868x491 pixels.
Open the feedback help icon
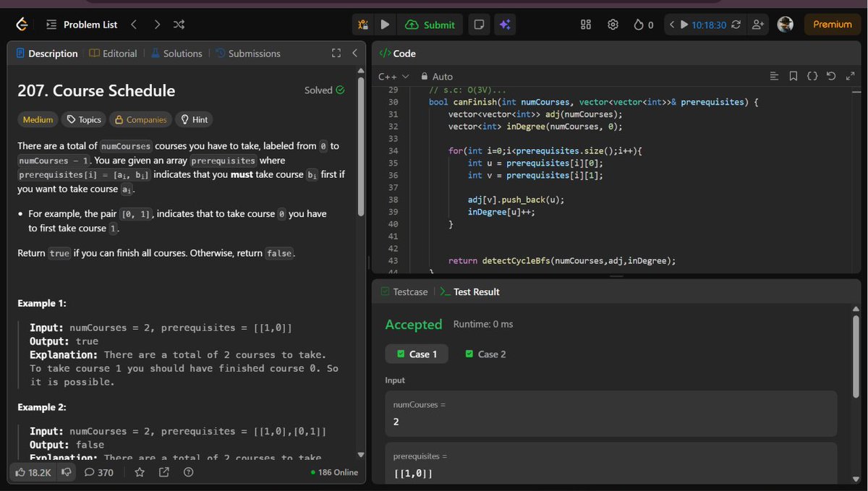tap(188, 472)
